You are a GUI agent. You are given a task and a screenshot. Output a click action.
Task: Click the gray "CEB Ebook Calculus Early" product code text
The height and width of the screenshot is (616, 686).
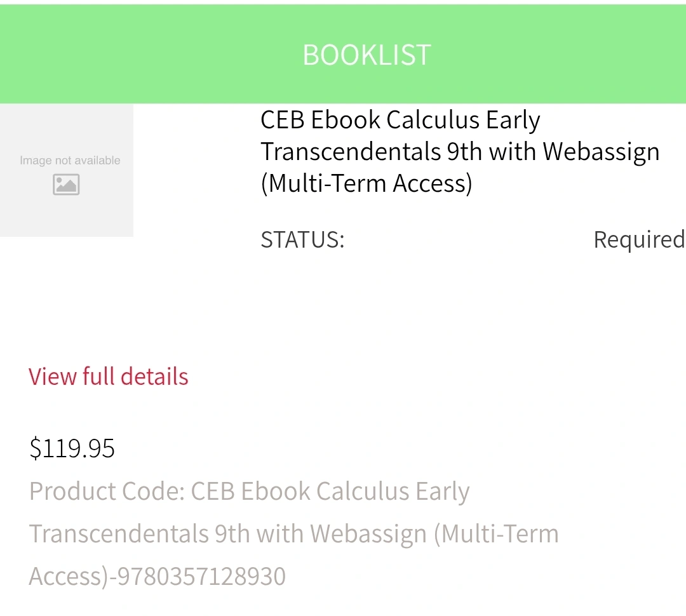330,492
